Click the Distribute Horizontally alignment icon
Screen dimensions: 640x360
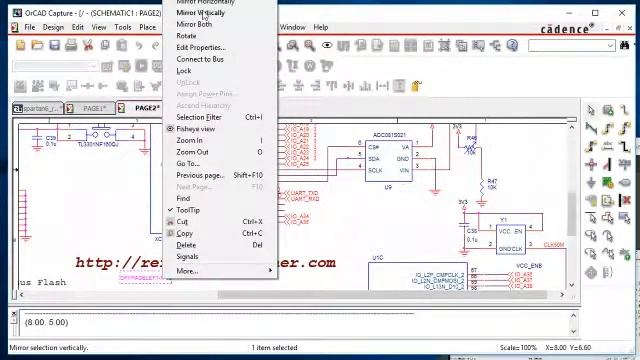click(382, 86)
